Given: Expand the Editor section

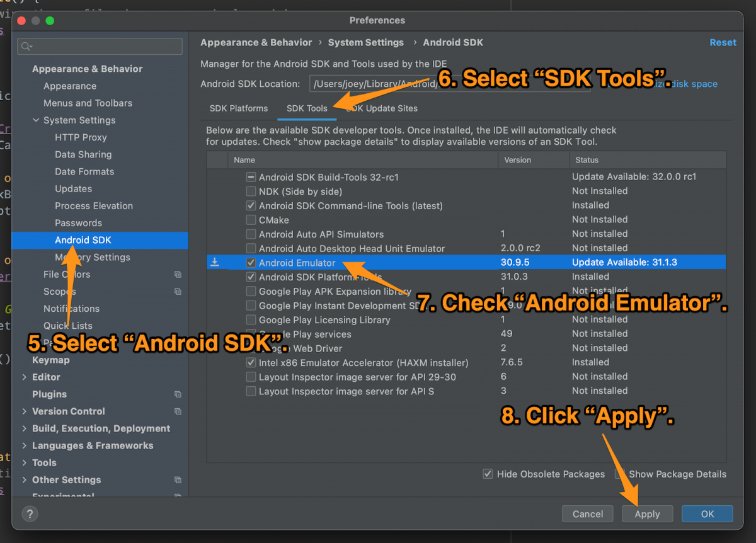Looking at the screenshot, I should (24, 377).
